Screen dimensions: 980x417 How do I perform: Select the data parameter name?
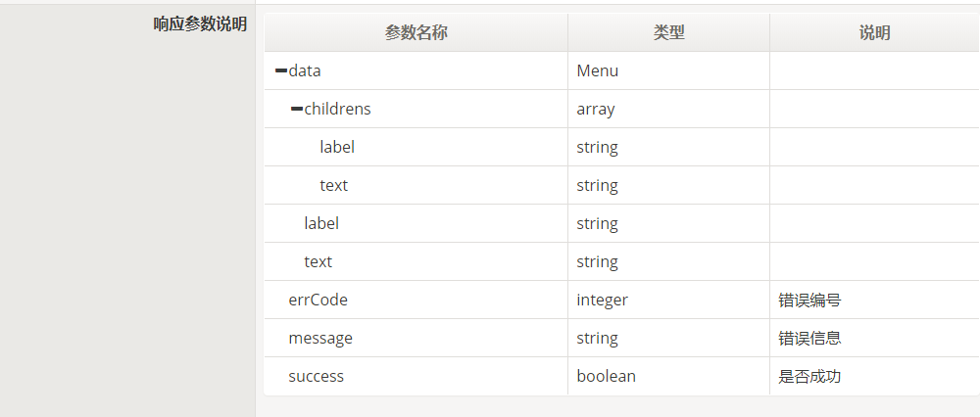[305, 70]
